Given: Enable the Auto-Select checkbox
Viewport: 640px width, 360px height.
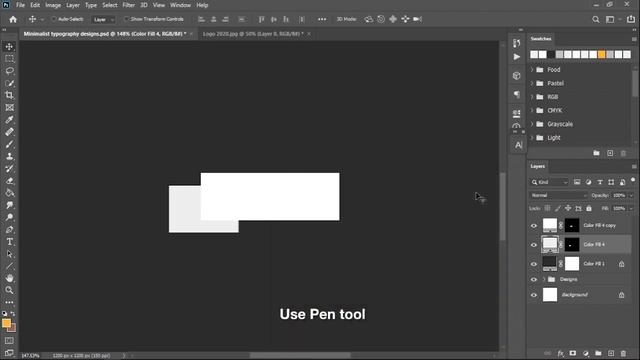Looking at the screenshot, I should point(53,19).
